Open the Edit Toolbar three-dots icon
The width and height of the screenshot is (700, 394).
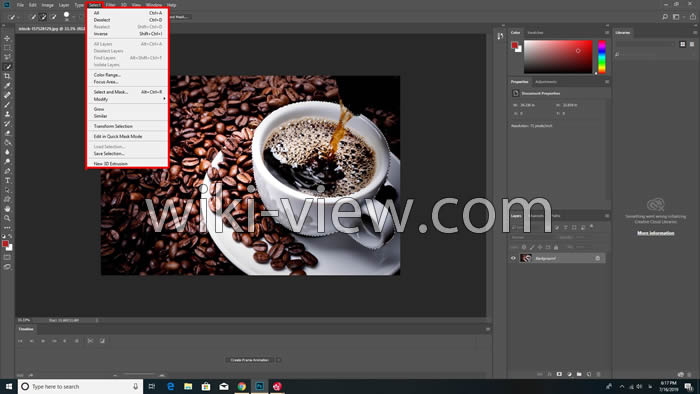[7, 228]
